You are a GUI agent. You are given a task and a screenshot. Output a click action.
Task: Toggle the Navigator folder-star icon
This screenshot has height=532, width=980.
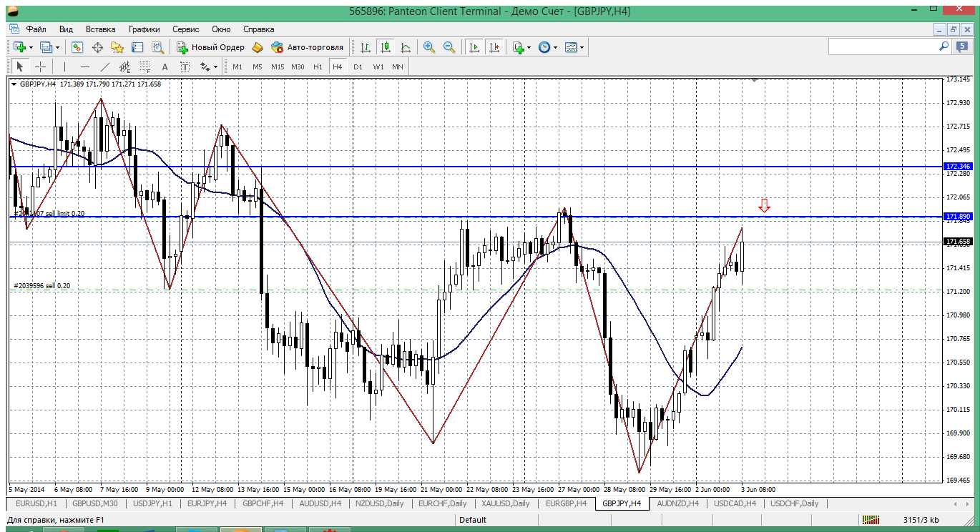[x=117, y=47]
